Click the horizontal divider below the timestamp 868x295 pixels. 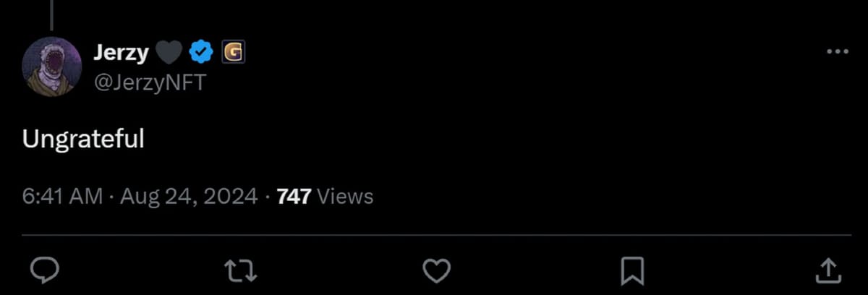pyautogui.click(x=436, y=234)
